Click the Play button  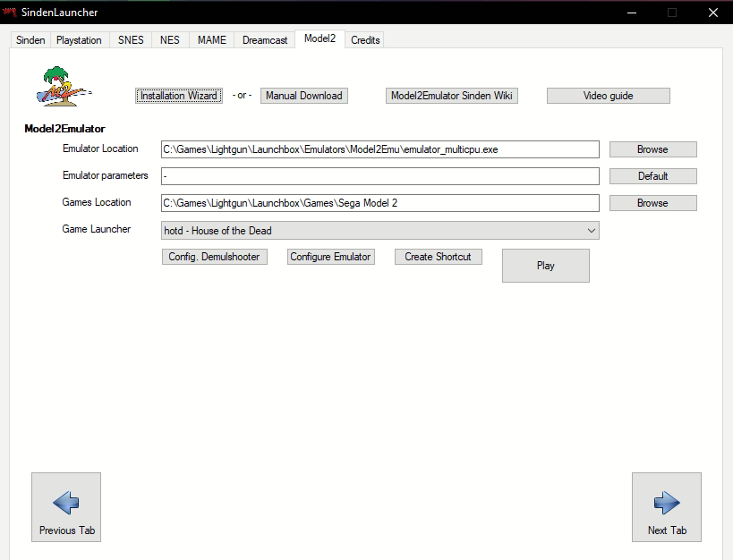point(546,266)
